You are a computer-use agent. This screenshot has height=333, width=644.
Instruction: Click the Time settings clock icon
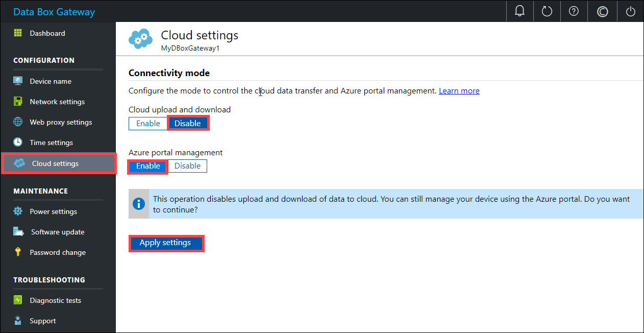[18, 142]
